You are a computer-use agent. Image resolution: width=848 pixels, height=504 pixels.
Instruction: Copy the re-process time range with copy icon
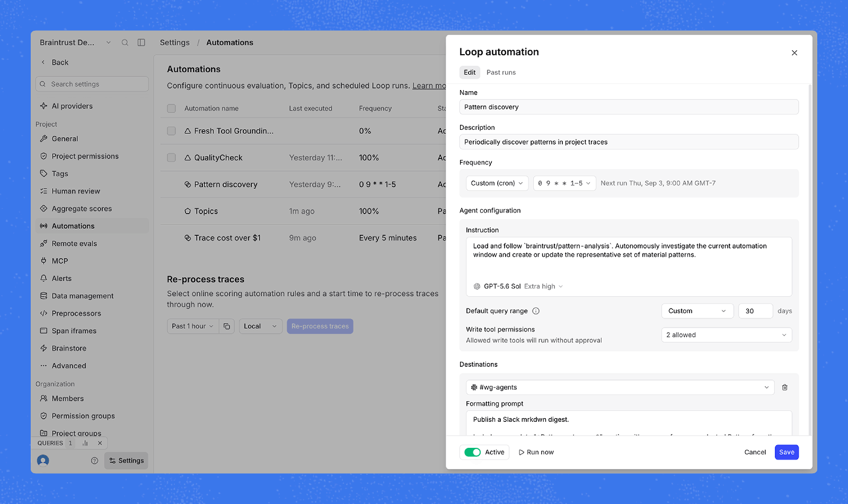[227, 326]
